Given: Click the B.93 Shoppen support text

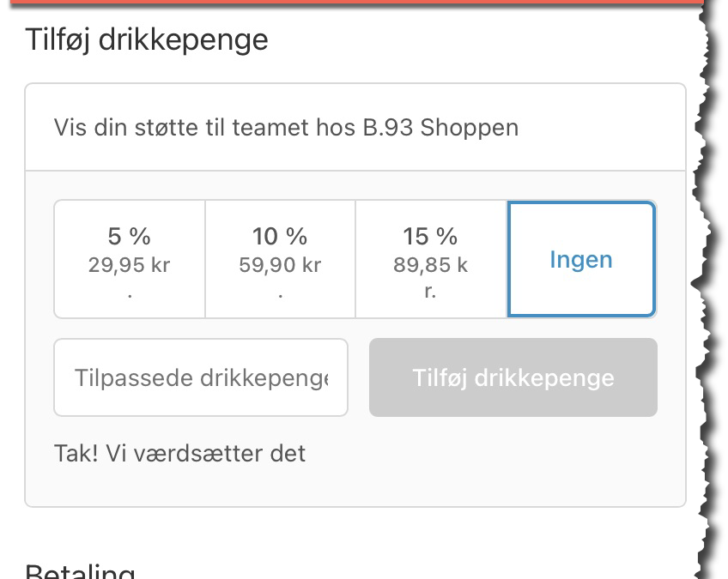Looking at the screenshot, I should (x=286, y=128).
